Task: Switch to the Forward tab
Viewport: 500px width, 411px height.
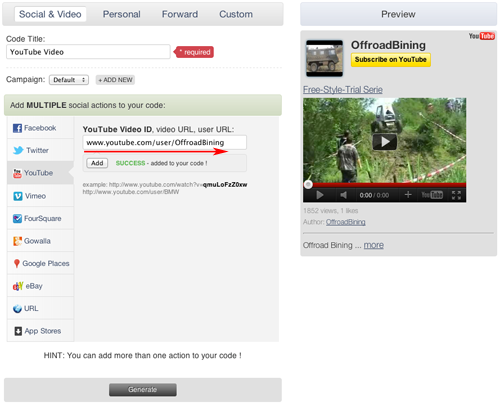Action: (x=180, y=14)
